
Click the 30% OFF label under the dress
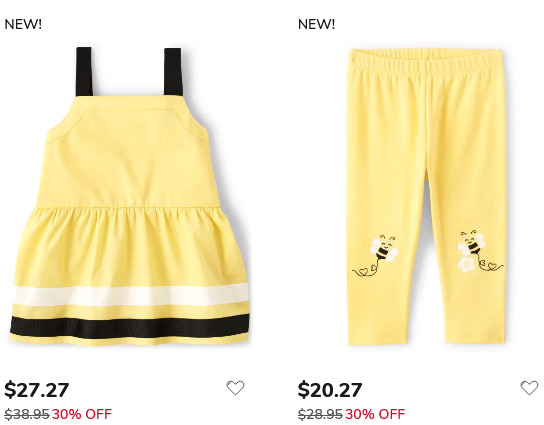coord(82,414)
